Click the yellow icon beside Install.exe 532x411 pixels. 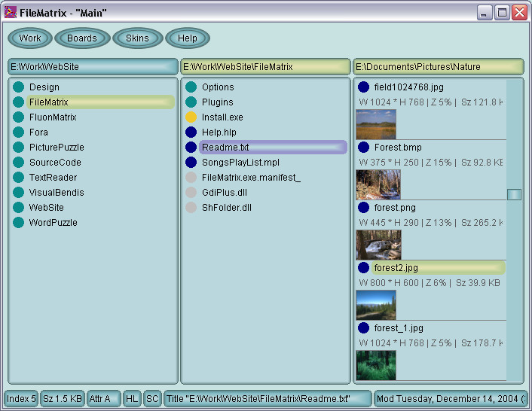click(191, 117)
